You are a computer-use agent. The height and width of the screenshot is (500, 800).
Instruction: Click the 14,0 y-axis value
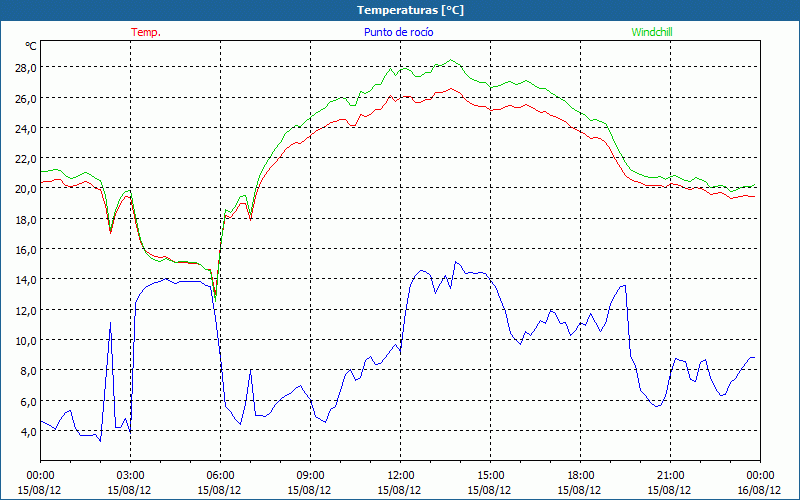[25, 280]
